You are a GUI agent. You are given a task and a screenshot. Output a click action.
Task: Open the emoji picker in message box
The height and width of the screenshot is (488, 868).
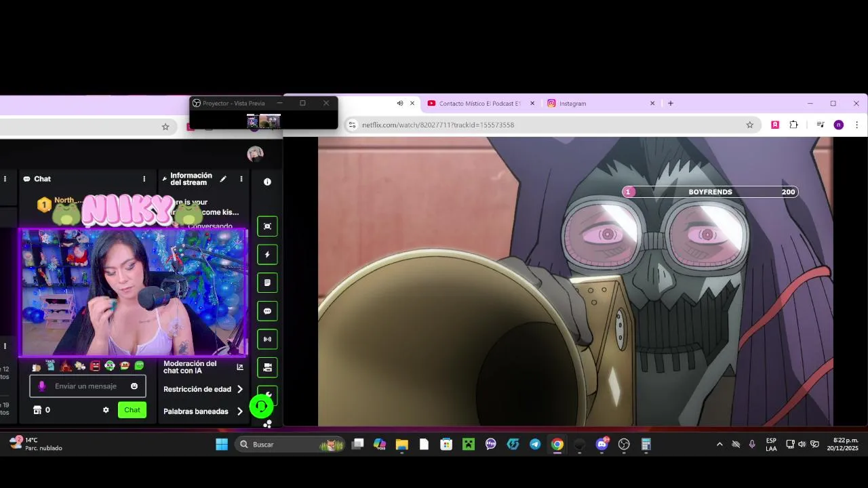coord(134,386)
